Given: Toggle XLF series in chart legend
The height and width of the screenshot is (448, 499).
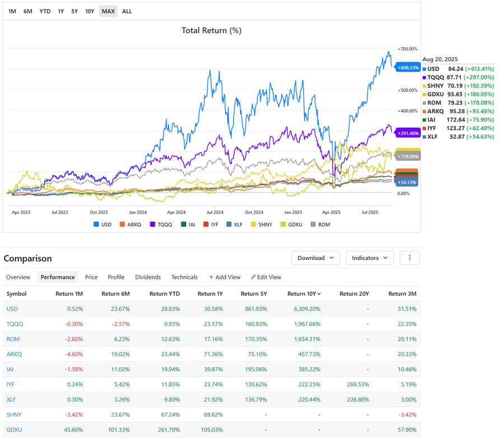Looking at the screenshot, I should coord(234,225).
